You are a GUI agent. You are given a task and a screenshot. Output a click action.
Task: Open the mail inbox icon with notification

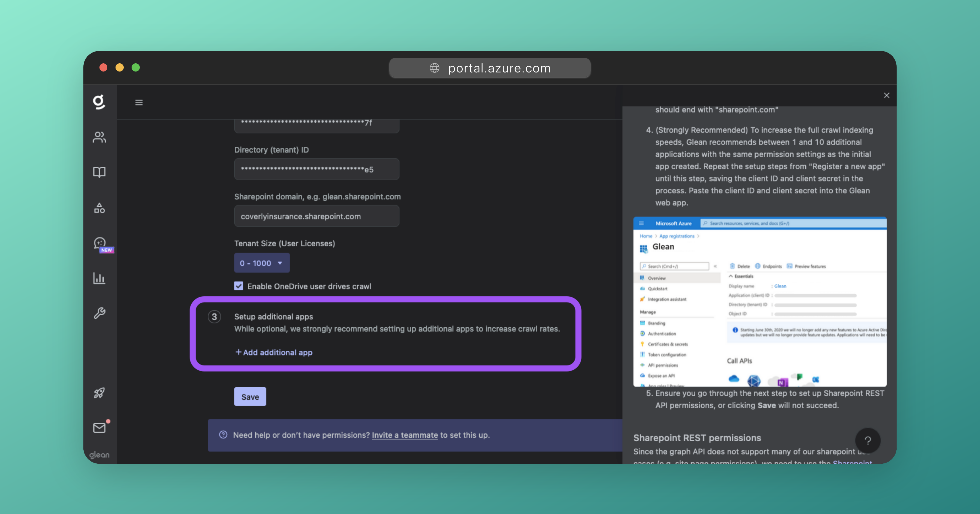[99, 428]
